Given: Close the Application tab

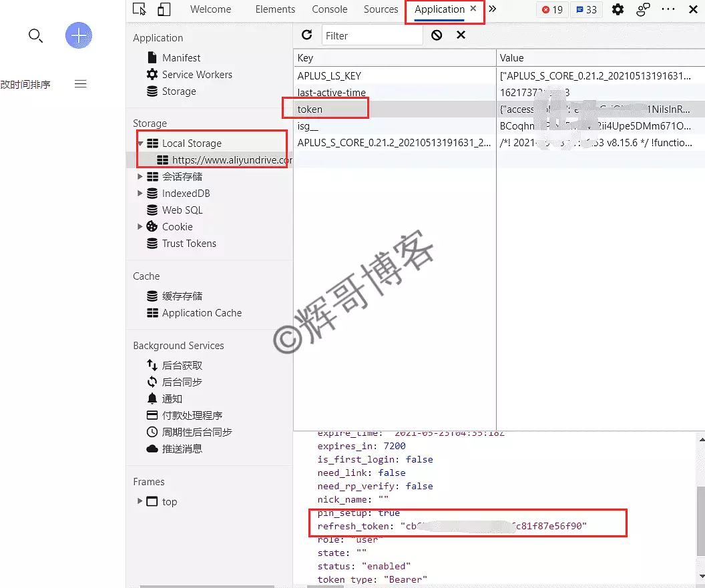Looking at the screenshot, I should tap(473, 9).
